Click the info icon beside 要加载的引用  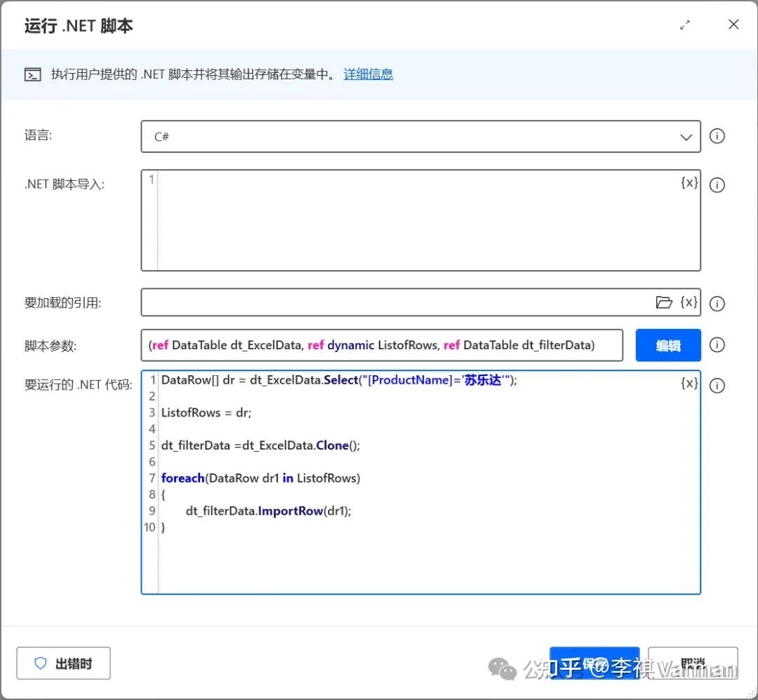pos(717,302)
